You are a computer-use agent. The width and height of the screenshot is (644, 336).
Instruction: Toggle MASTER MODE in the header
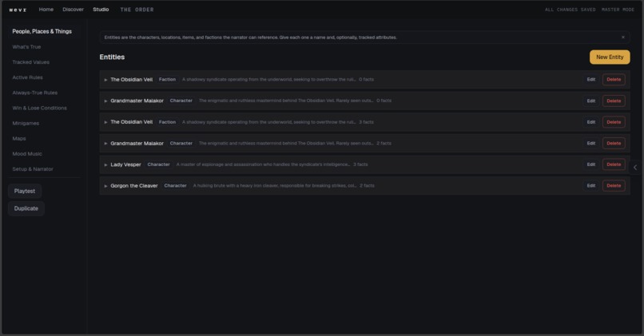pos(618,10)
